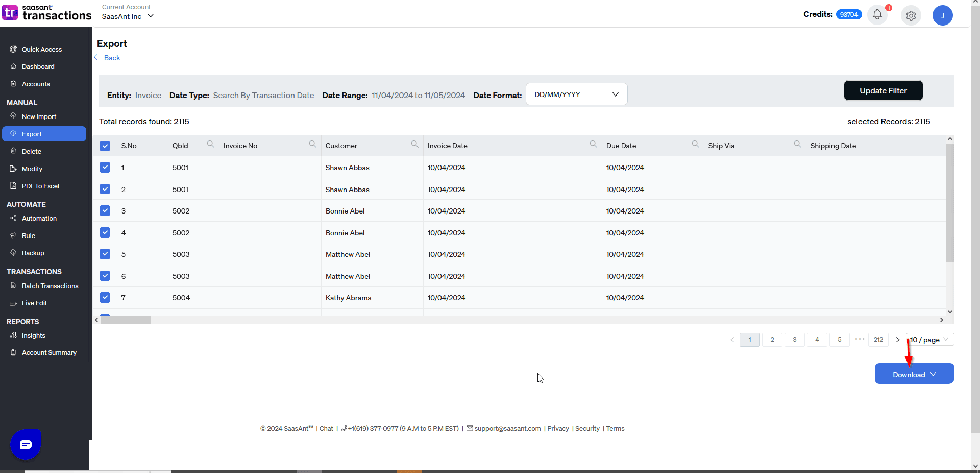Open Quick Access in the sidebar
Viewport: 980px width, 473px height.
(x=42, y=50)
